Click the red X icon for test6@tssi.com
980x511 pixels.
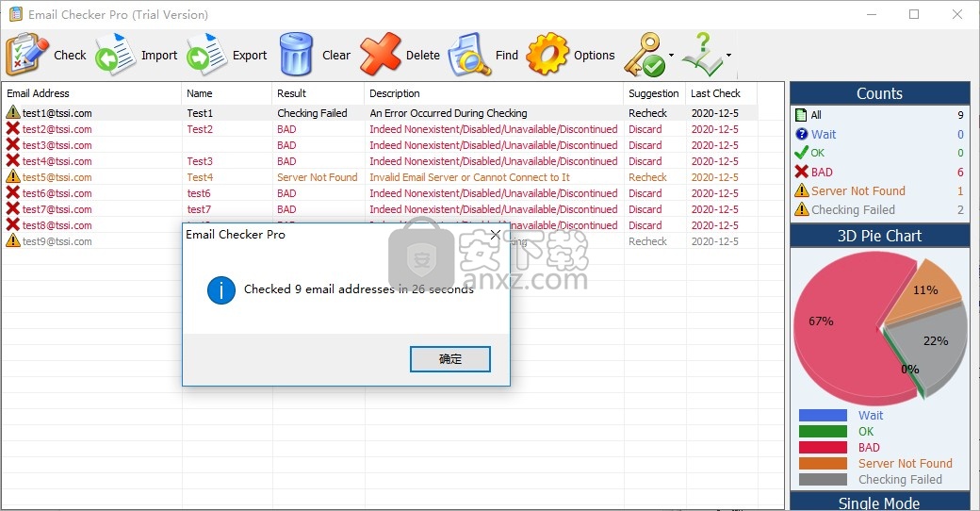coord(13,192)
